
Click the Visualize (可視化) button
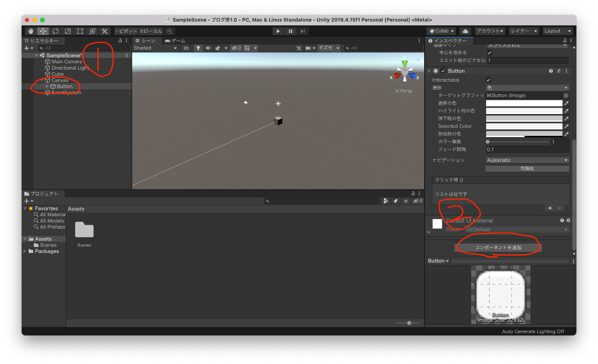(527, 169)
